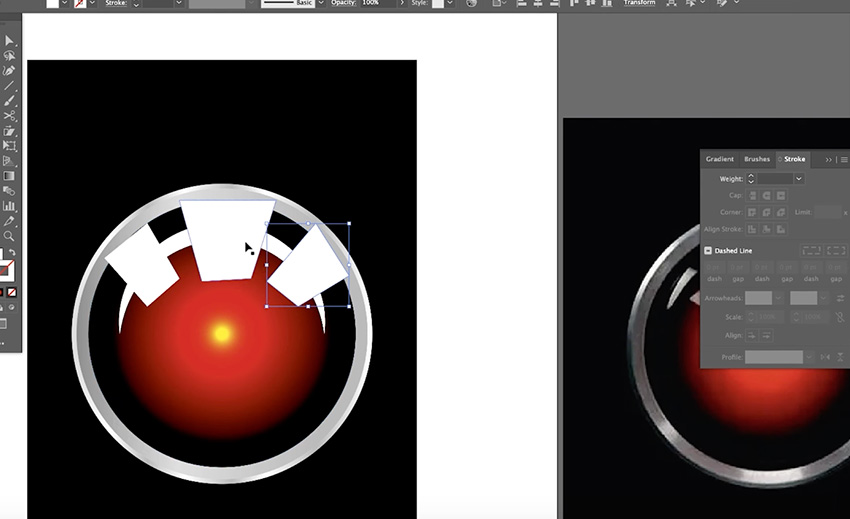This screenshot has width=850, height=519.
Task: Horizontal align center in control bar
Action: [538, 3]
